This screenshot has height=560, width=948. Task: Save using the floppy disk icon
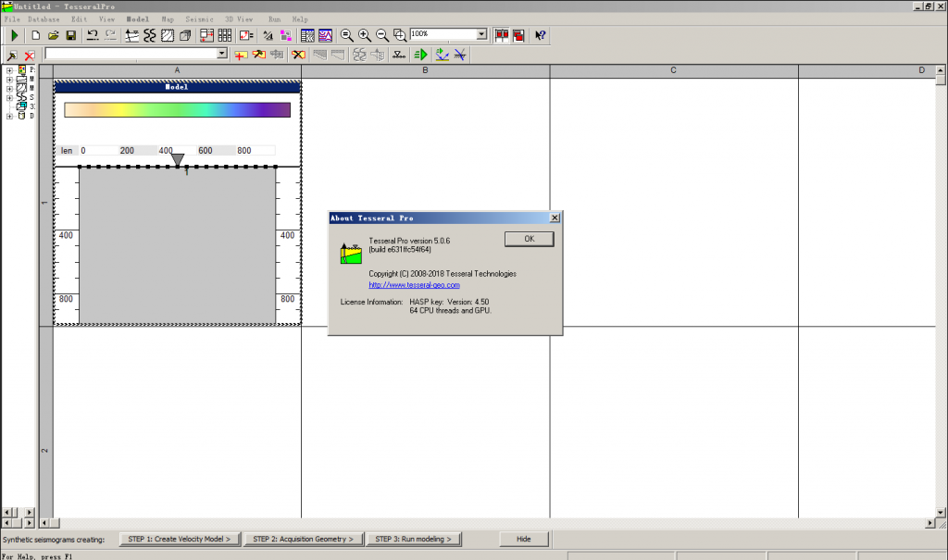pos(70,36)
